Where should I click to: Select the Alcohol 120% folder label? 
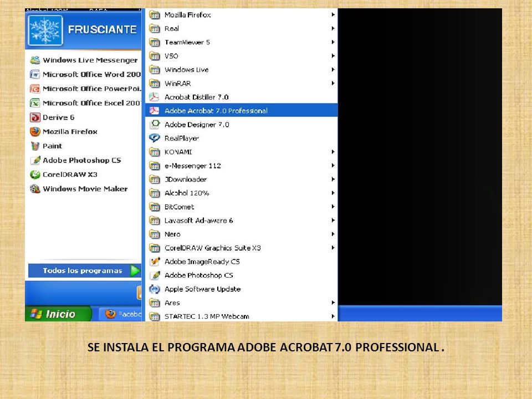[x=187, y=193]
